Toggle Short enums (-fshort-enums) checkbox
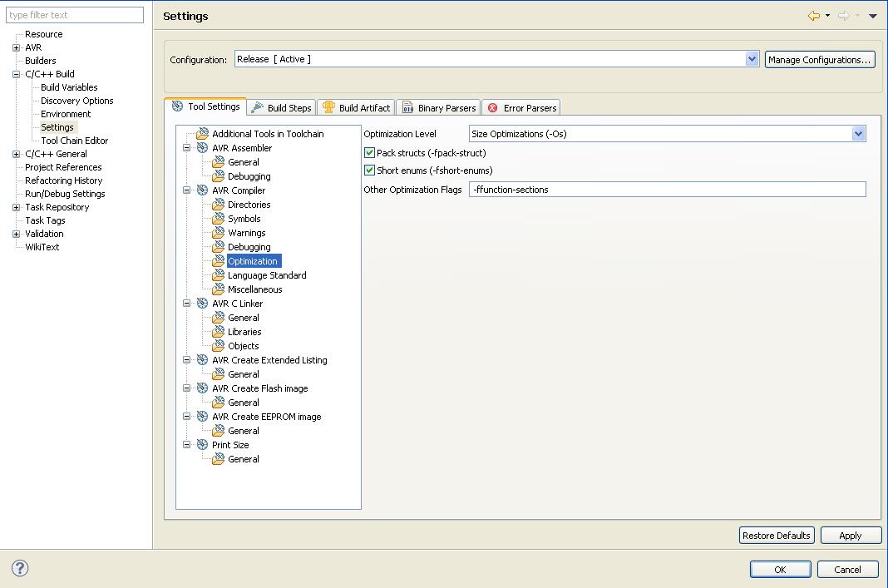The image size is (888, 588). [370, 170]
